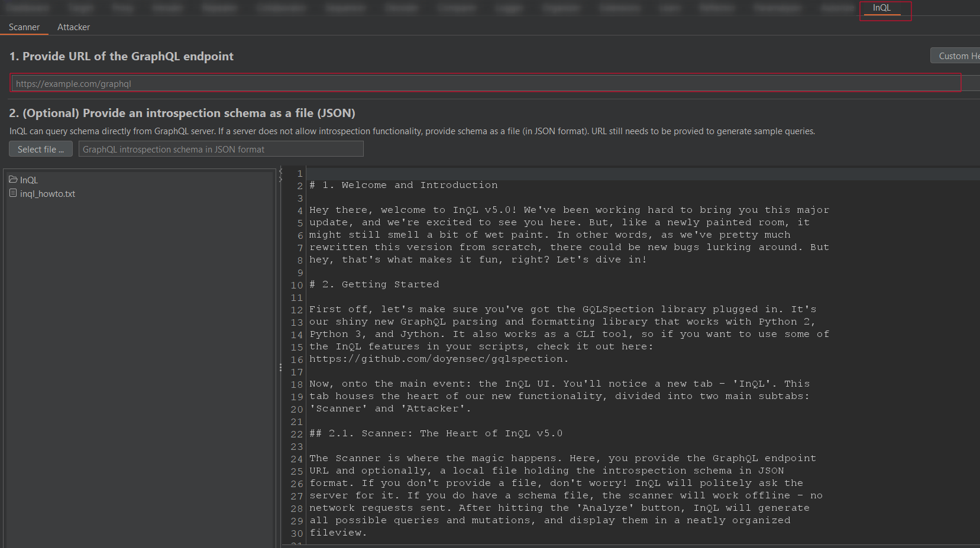Screen dimensions: 980x548
Task: Expand file tree with right splitter arrow
Action: (x=281, y=179)
